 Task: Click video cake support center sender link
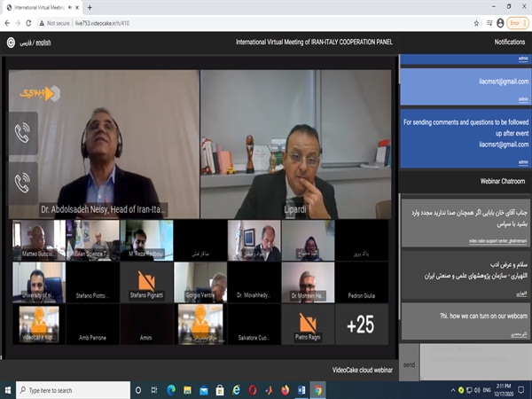point(497,241)
